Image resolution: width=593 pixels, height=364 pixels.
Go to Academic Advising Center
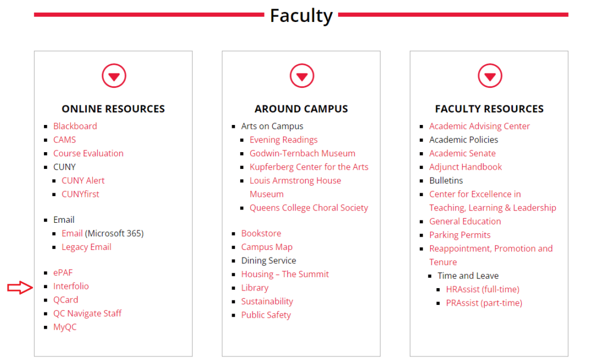click(479, 126)
